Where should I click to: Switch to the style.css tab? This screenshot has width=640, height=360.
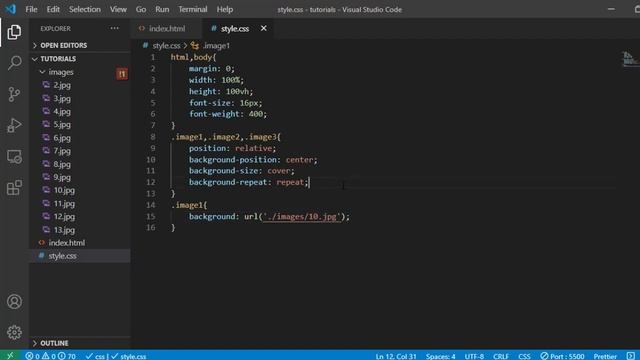pos(235,29)
